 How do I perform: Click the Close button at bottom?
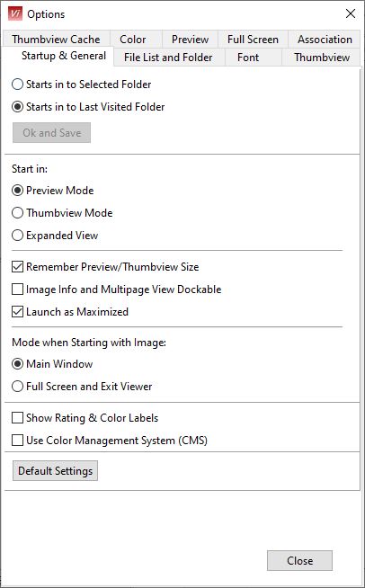click(299, 561)
